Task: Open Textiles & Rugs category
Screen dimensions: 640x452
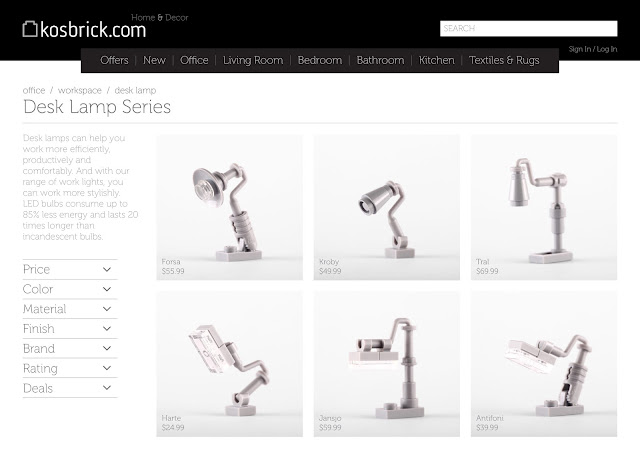Action: tap(504, 60)
